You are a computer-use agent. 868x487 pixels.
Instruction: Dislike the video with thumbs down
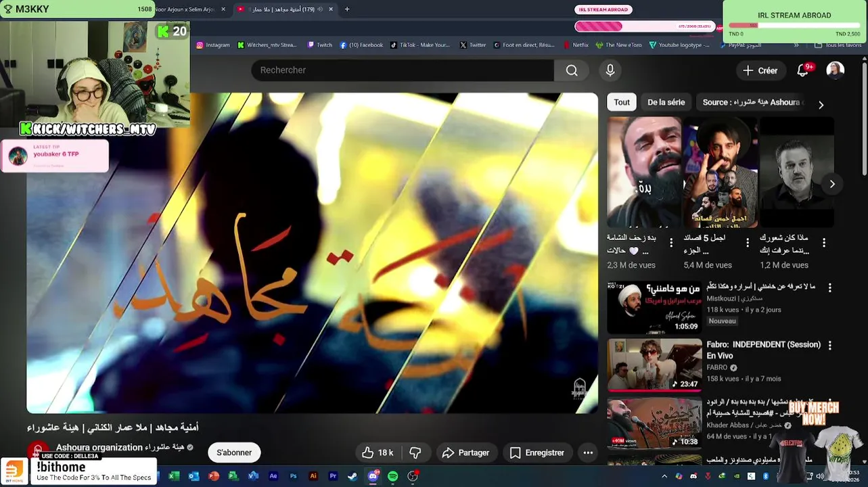point(415,453)
